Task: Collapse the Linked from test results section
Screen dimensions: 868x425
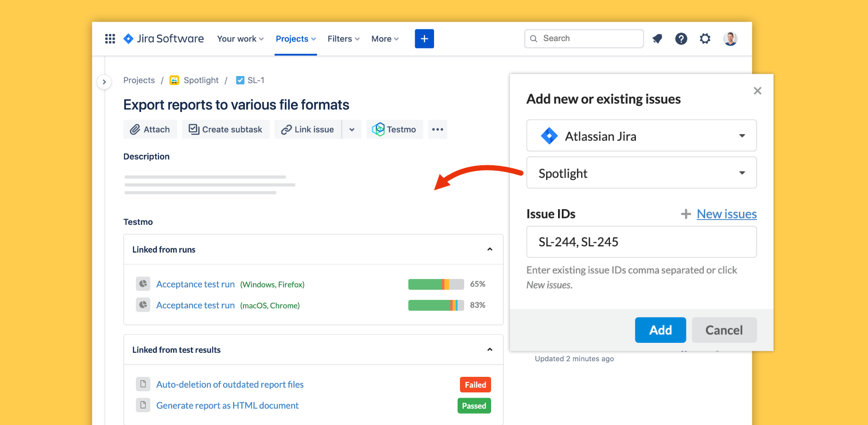Action: tap(490, 349)
